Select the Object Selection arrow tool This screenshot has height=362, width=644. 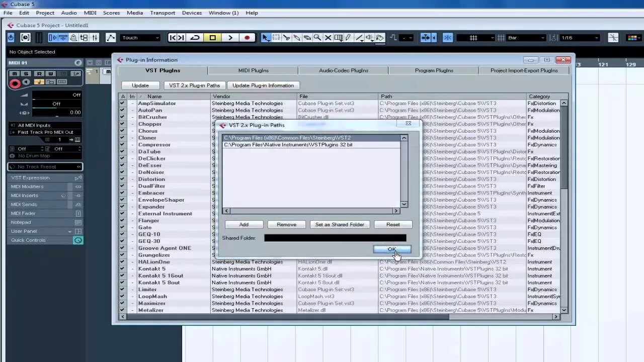coord(266,38)
